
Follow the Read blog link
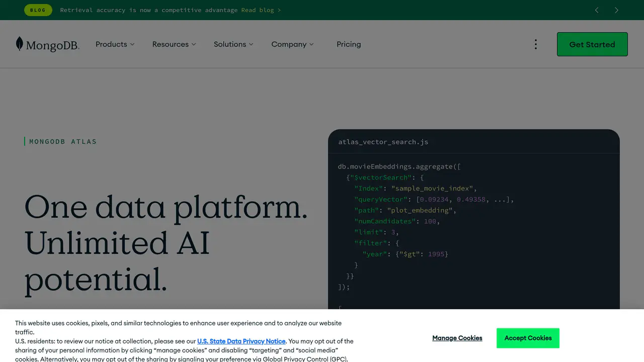click(261, 10)
